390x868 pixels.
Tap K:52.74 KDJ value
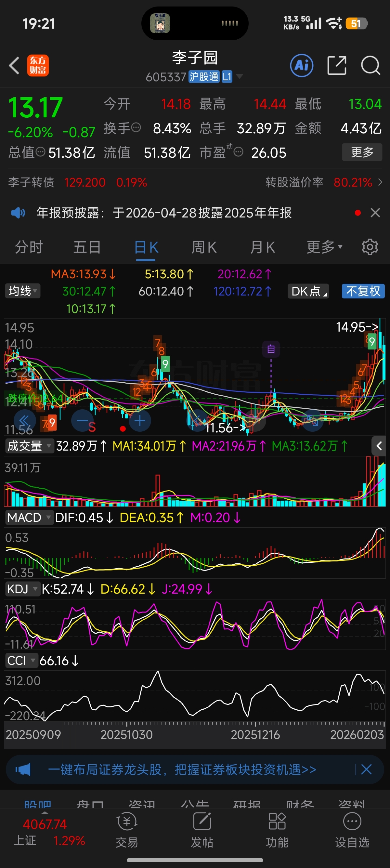pyautogui.click(x=68, y=589)
